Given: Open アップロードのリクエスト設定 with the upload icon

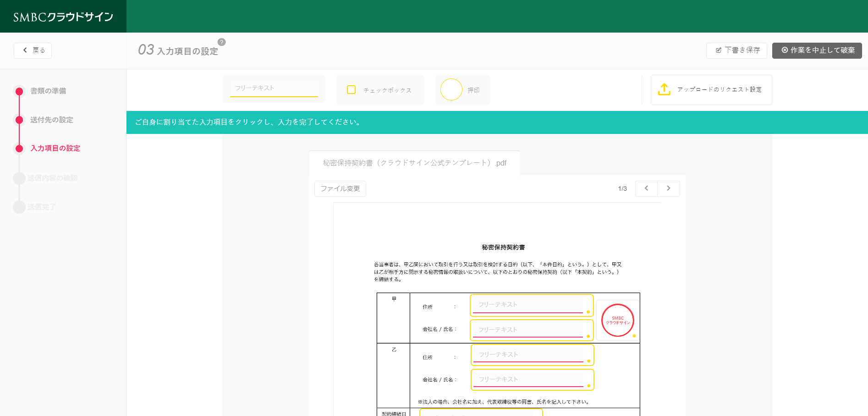Looking at the screenshot, I should 711,89.
